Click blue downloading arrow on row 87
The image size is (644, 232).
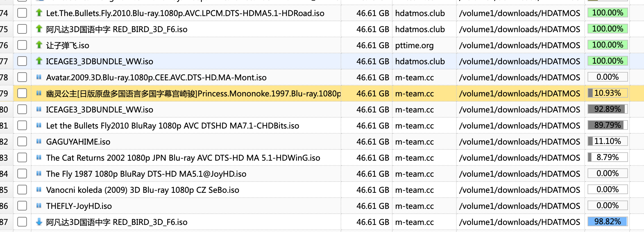pos(39,222)
